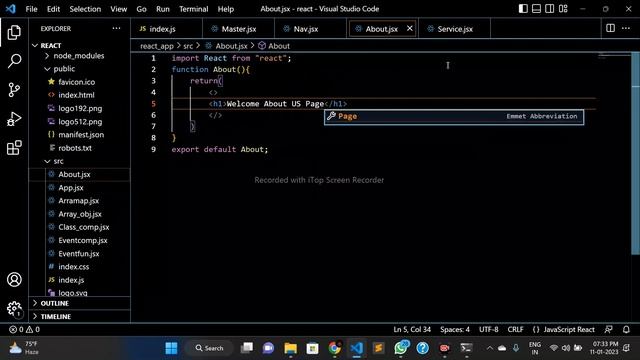640x360 pixels.
Task: Open the Extensions view
Action: tap(14, 147)
